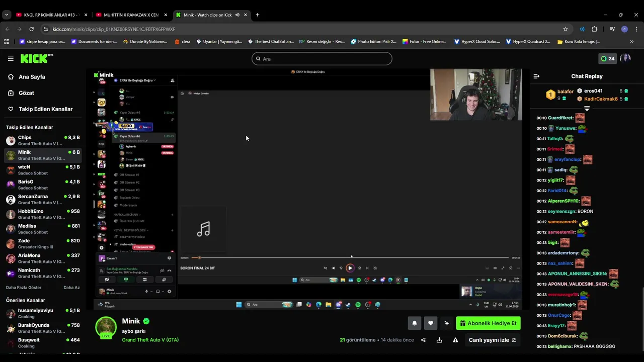Open the KICKs balance showing 24
This screenshot has height=362, width=644.
click(x=608, y=59)
